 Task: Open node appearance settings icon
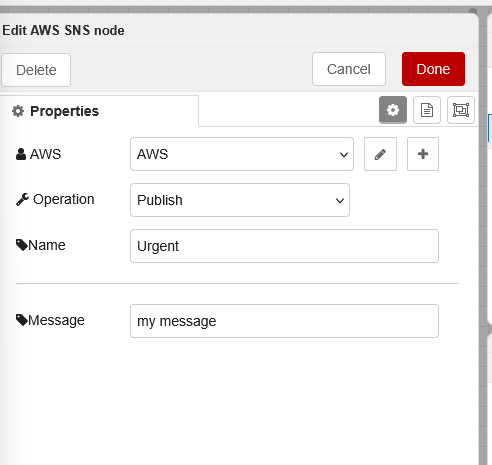[x=461, y=110]
